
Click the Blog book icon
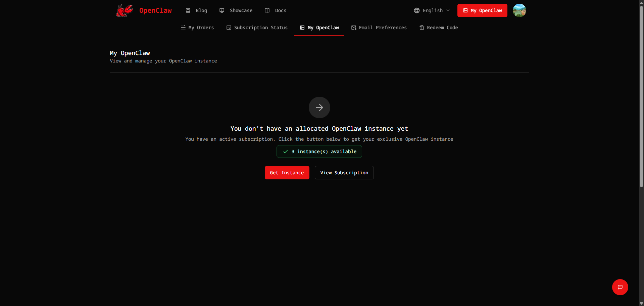[x=188, y=10]
